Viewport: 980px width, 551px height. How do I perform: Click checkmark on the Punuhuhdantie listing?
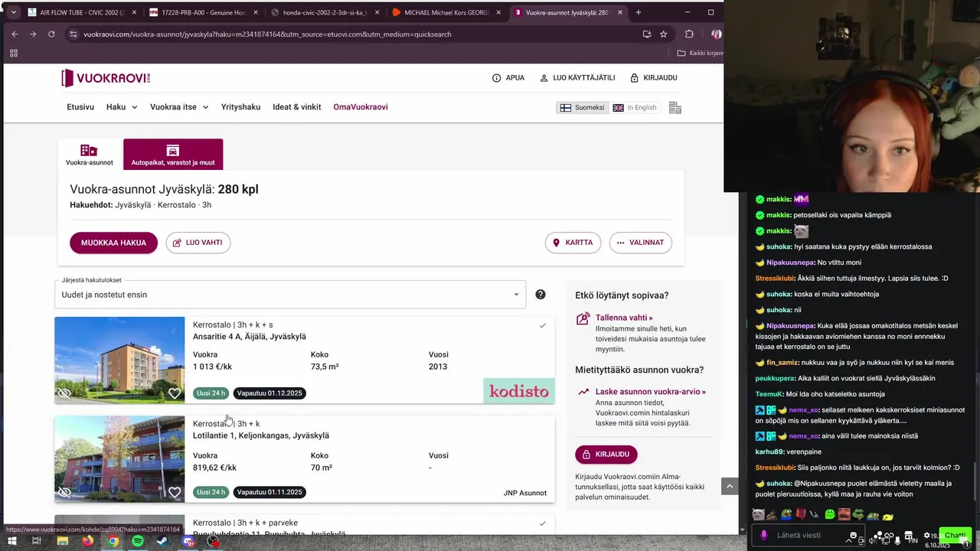[543, 524]
